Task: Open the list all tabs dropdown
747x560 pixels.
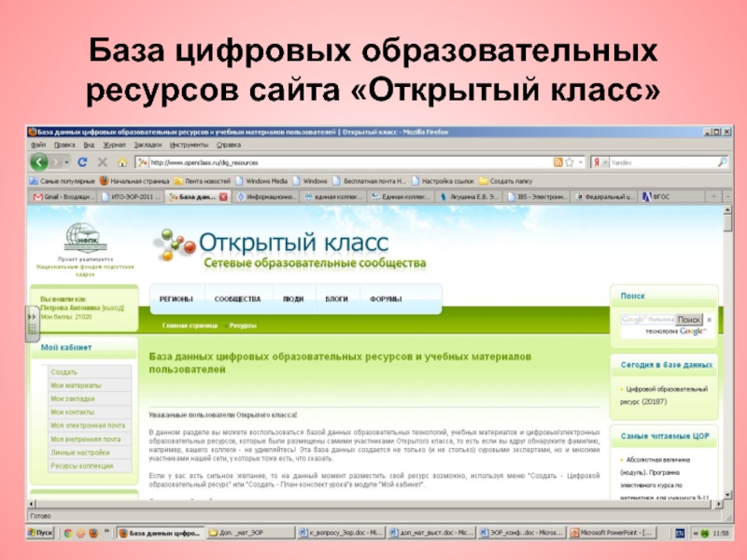Action: pos(727,196)
